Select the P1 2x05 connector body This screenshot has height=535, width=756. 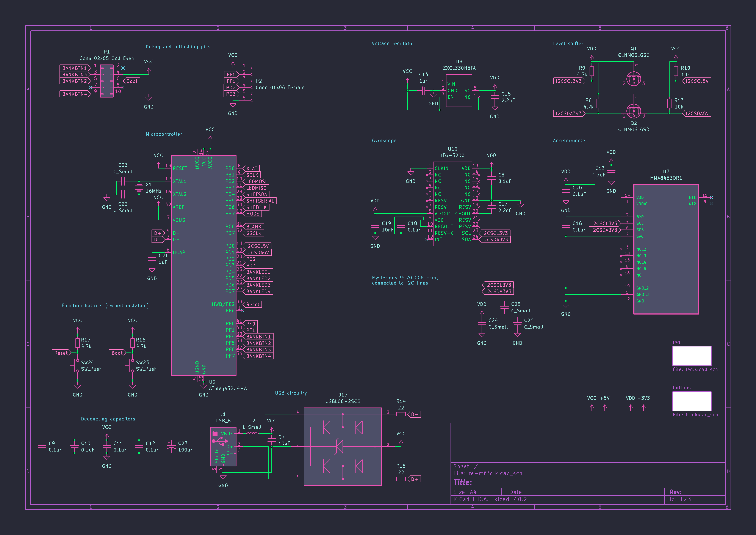coord(107,81)
